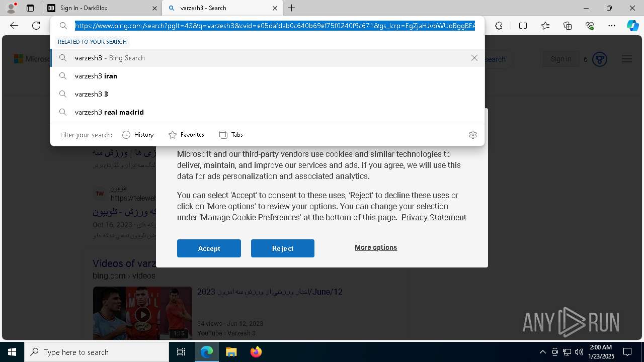Open Microsoft Rewards trophy icon

point(599,59)
